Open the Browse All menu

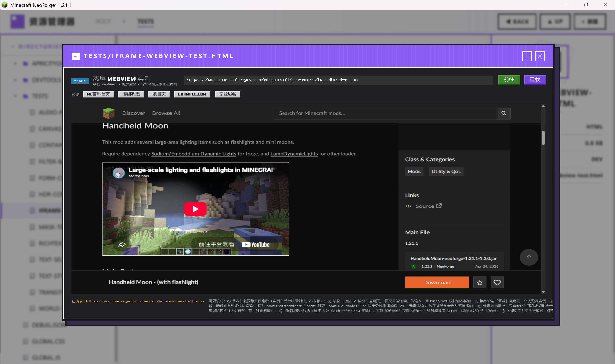point(166,113)
